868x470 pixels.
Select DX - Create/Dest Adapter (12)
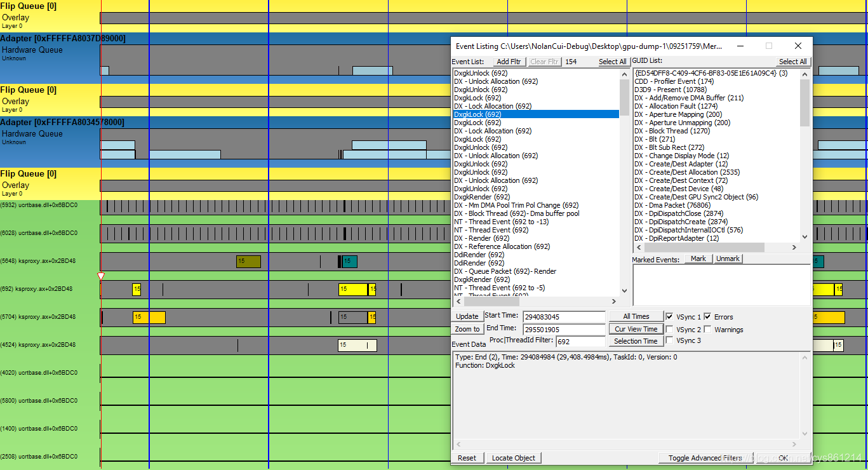(x=681, y=164)
